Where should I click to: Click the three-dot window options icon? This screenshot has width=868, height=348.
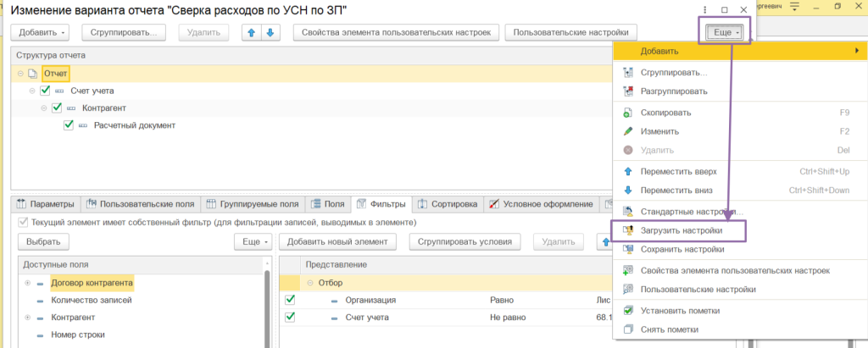coord(704,9)
